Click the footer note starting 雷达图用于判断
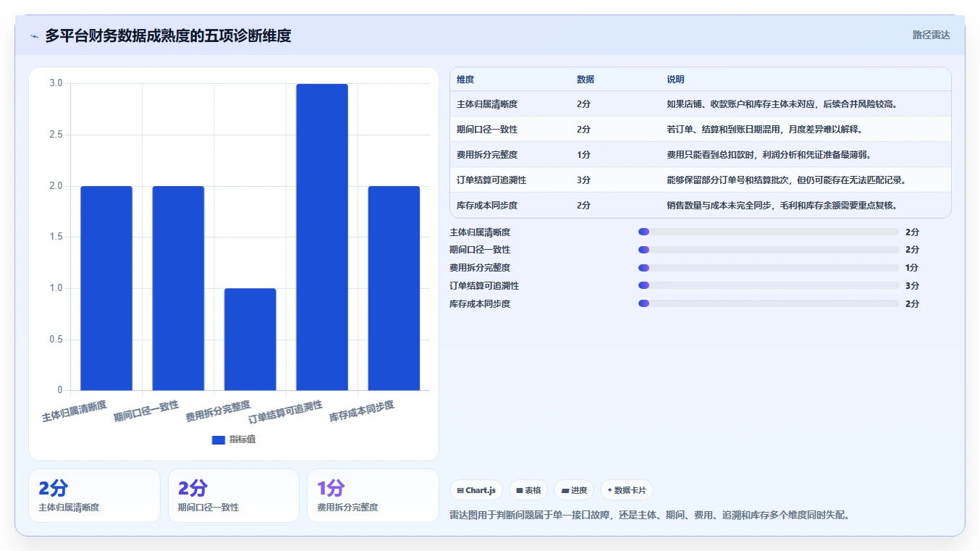The height and width of the screenshot is (551, 980). point(649,516)
